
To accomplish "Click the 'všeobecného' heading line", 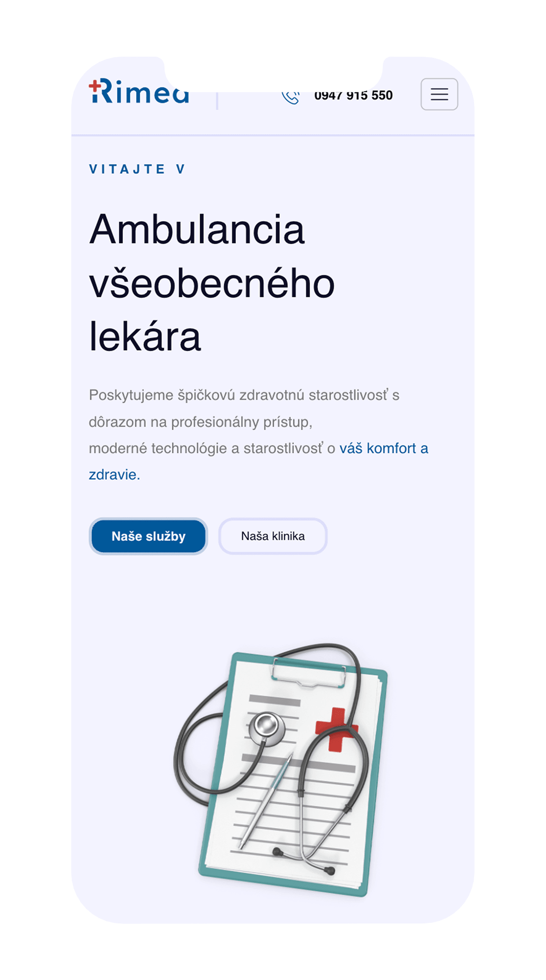I will (212, 283).
